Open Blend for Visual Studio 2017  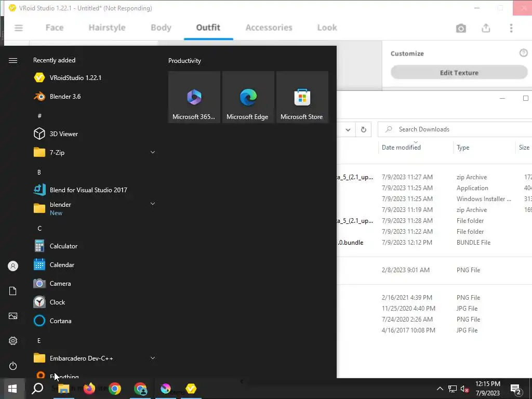coord(95,190)
